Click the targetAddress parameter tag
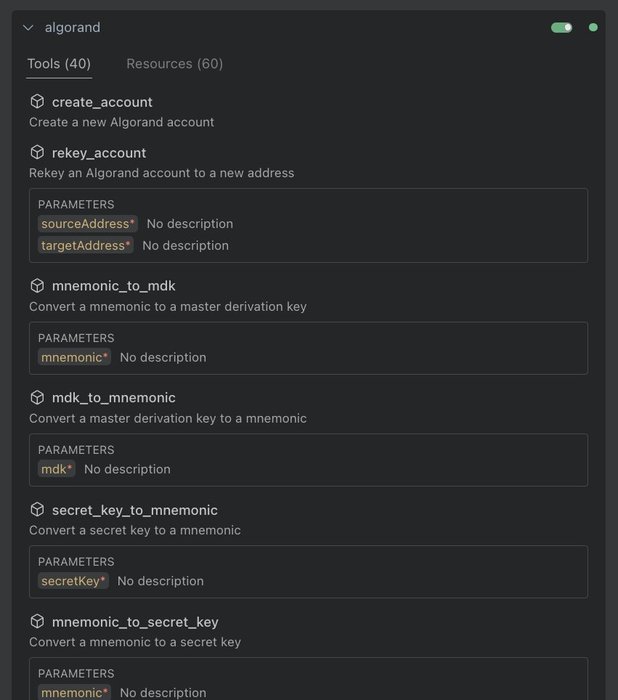The width and height of the screenshot is (618, 700). [x=85, y=246]
